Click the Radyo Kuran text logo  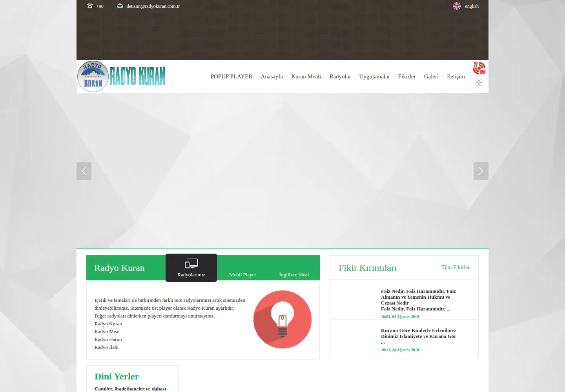137,76
